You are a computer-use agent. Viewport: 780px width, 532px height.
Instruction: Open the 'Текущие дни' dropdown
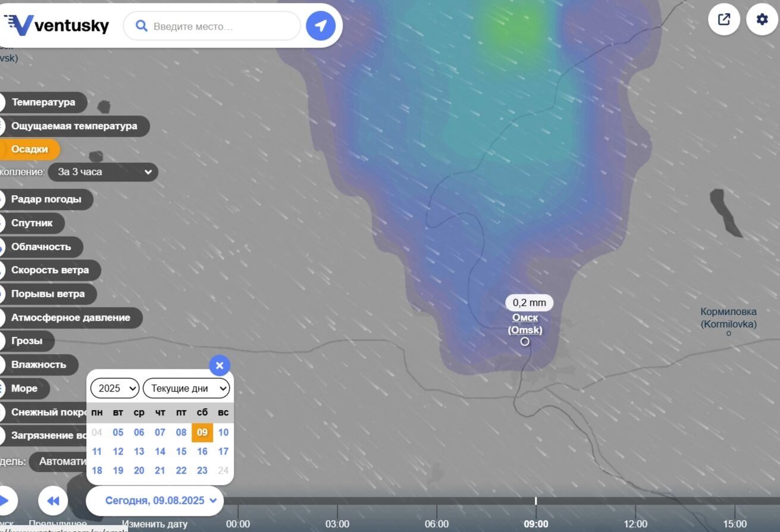point(186,389)
